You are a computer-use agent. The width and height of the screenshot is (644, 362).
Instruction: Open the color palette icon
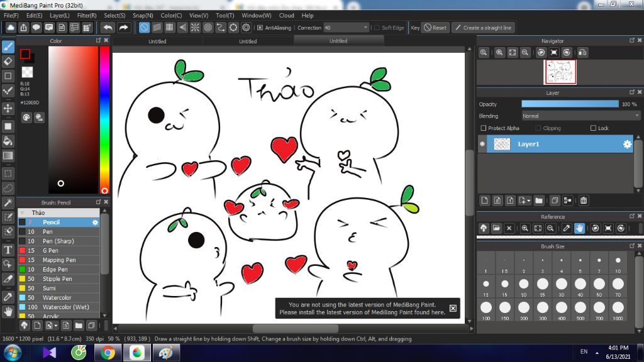click(26, 118)
